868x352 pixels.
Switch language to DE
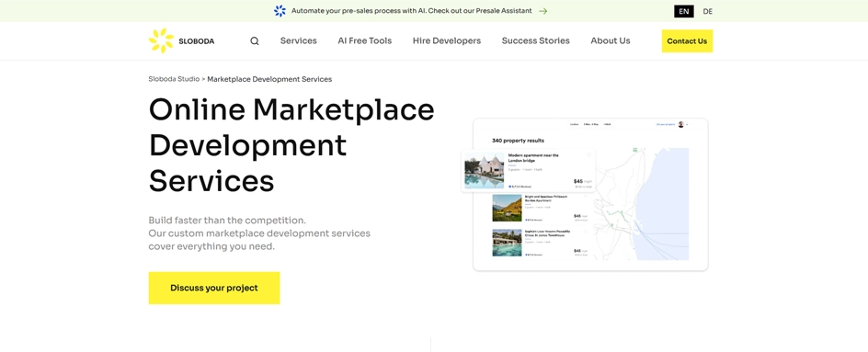pos(707,11)
